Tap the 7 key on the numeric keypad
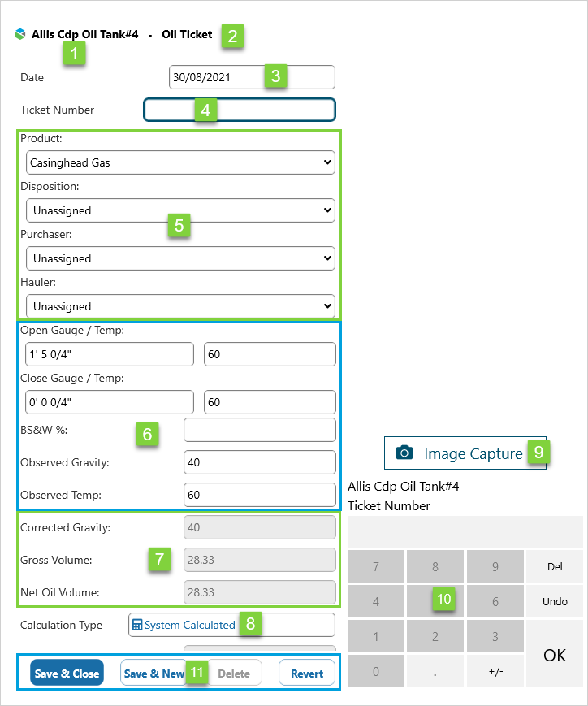 (376, 566)
